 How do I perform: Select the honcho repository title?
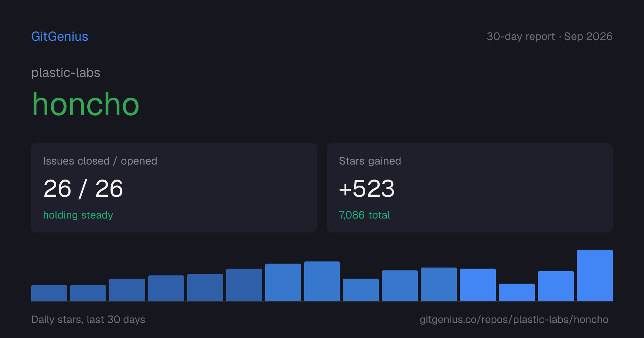[86, 104]
